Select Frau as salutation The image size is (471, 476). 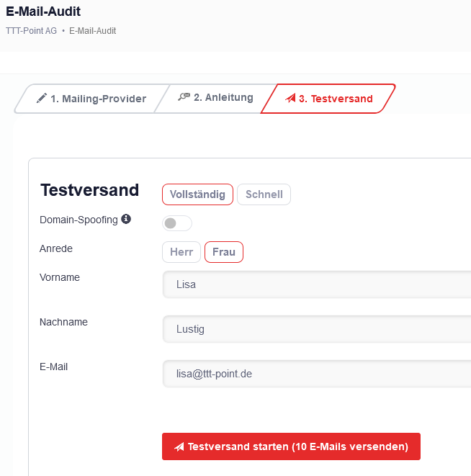point(224,252)
